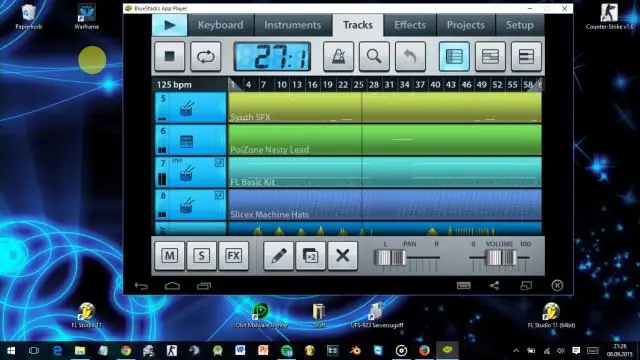Toggle loop mode button
Image resolution: width=640 pixels, height=360 pixels.
206,56
